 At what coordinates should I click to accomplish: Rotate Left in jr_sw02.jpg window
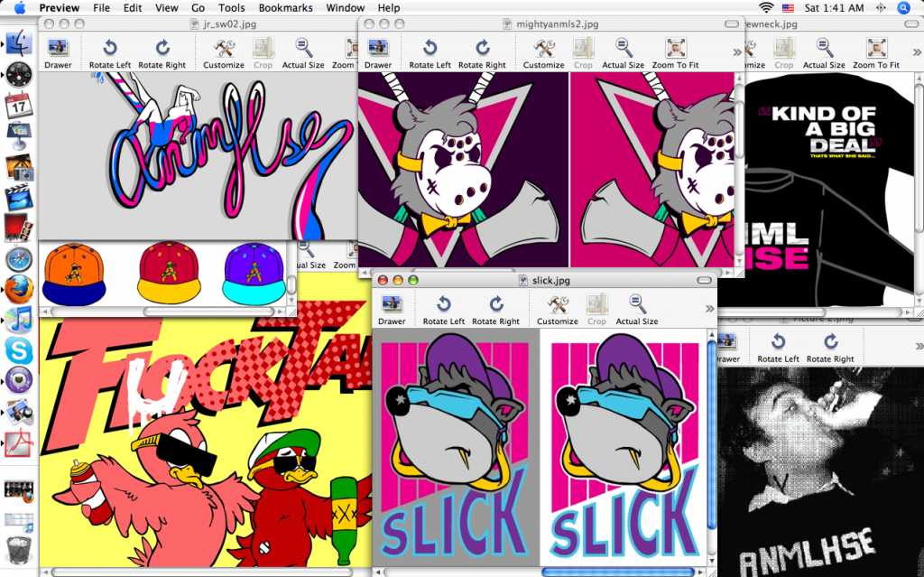pyautogui.click(x=109, y=53)
